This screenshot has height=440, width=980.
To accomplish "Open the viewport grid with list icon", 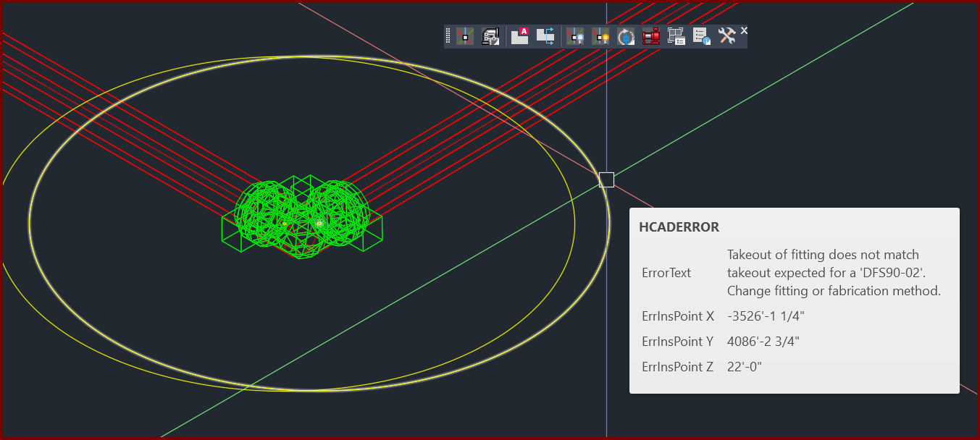I will [677, 36].
